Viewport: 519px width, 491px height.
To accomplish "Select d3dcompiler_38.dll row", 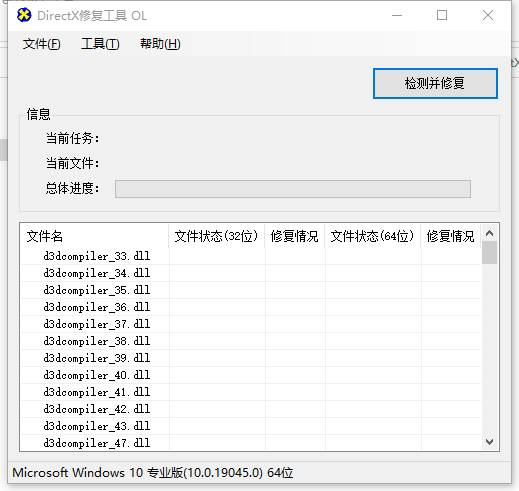I will [x=251, y=341].
